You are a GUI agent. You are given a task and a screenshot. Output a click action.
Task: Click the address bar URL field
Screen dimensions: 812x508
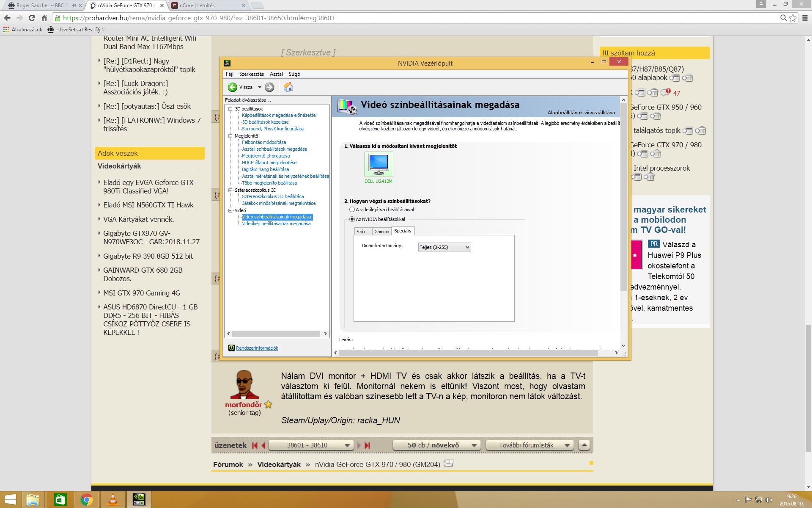click(x=419, y=18)
